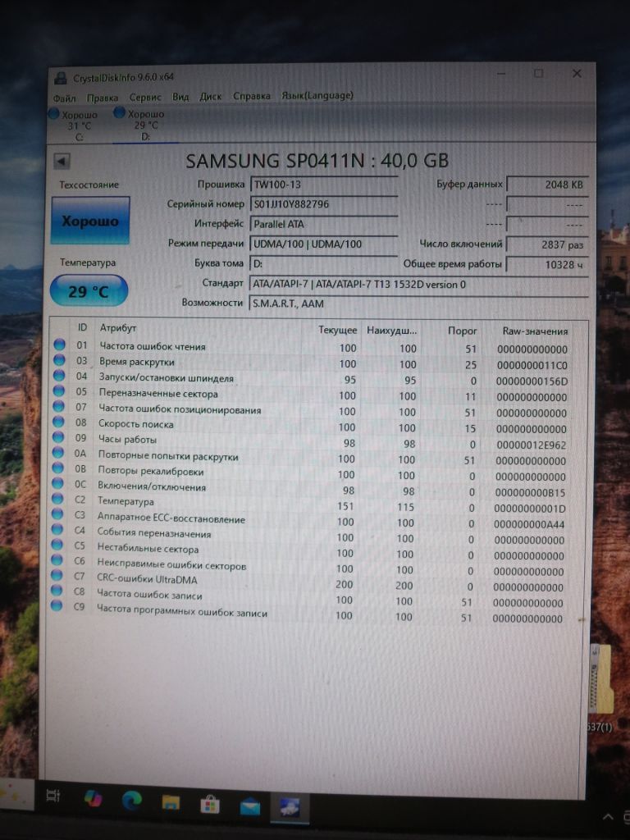Click status circle for Частота ошибок записи

point(56,591)
